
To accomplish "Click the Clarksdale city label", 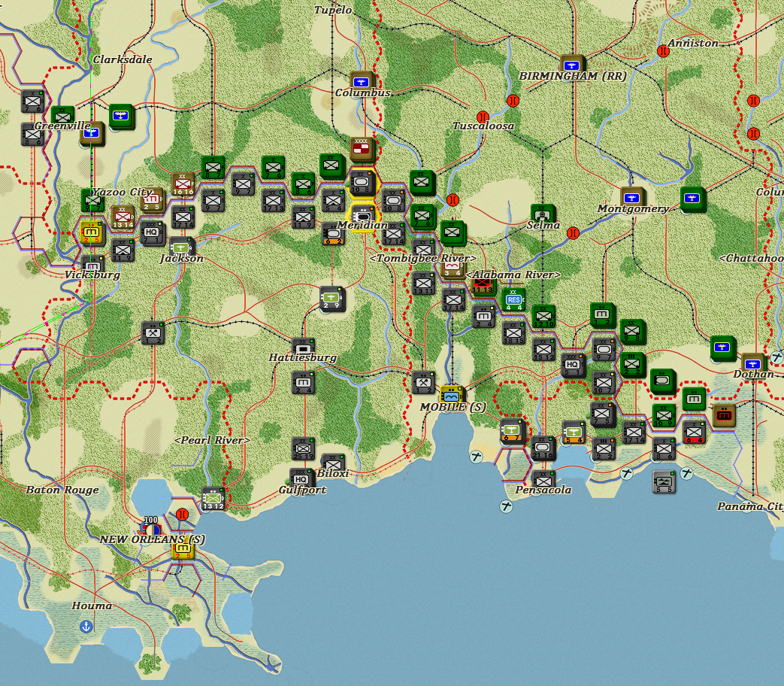I will click(x=123, y=59).
